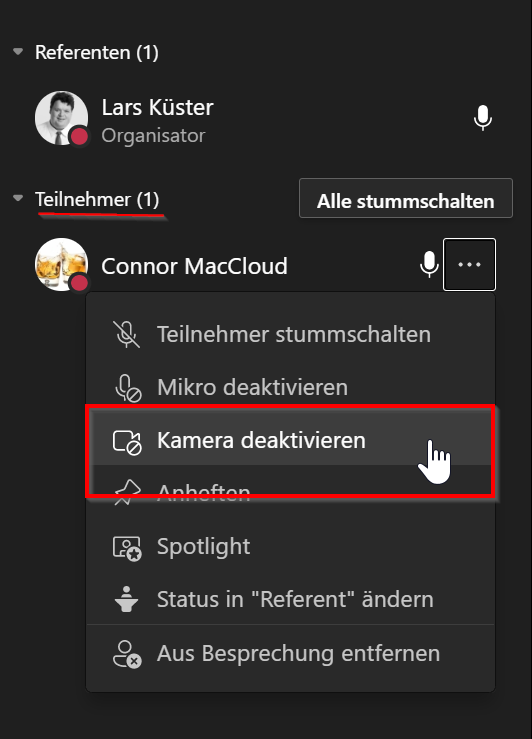Screen dimensions: 532x739
Task: Click the presenter icon beside Status ändern
Action: tap(126, 599)
